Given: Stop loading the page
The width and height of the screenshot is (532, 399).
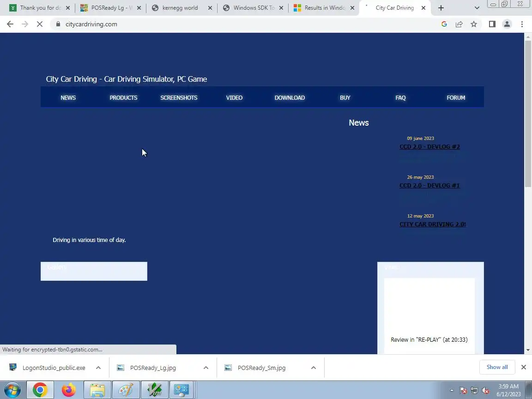Looking at the screenshot, I should pyautogui.click(x=40, y=24).
